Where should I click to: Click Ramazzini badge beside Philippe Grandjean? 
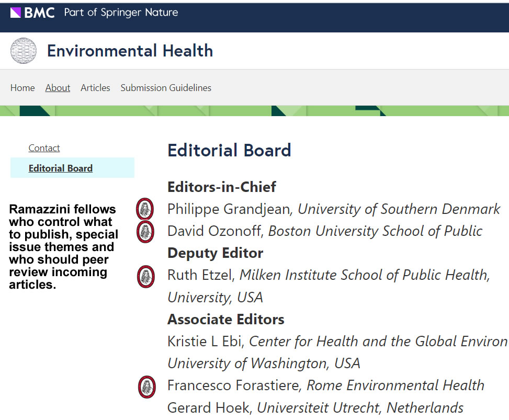pyautogui.click(x=145, y=209)
